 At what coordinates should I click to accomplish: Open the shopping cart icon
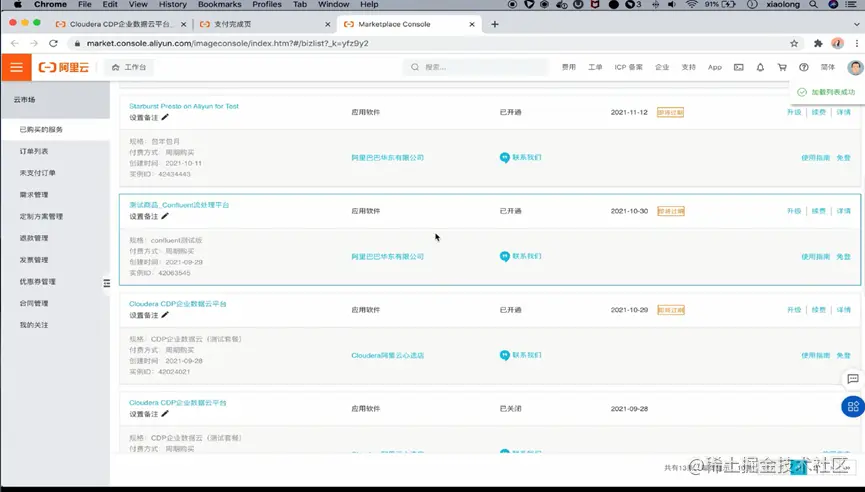pyautogui.click(x=782, y=67)
